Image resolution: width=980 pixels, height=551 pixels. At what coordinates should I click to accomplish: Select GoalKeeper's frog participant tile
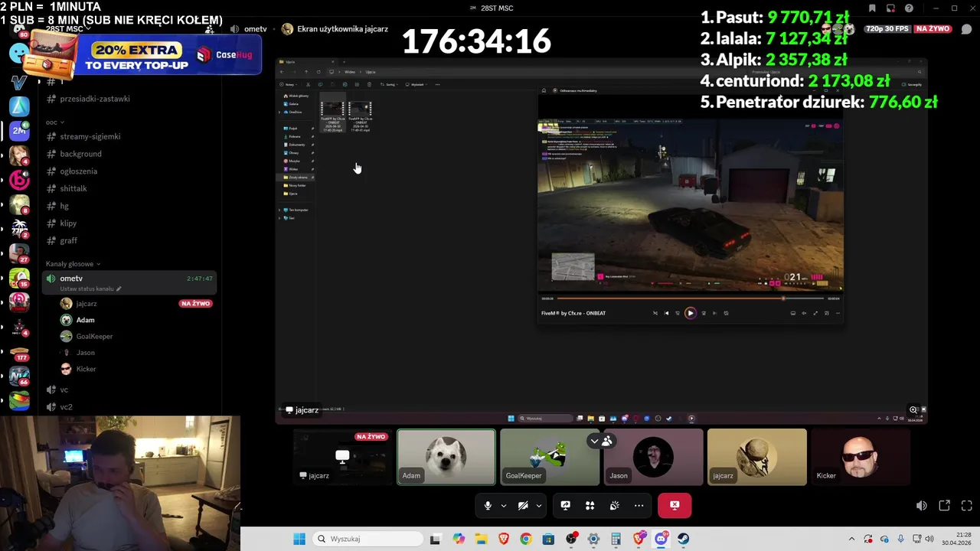550,457
